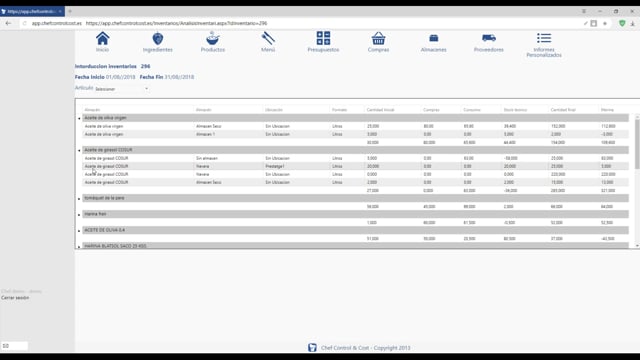The width and height of the screenshot is (640, 360).
Task: Open the Almacenes box icon
Action: (x=433, y=38)
